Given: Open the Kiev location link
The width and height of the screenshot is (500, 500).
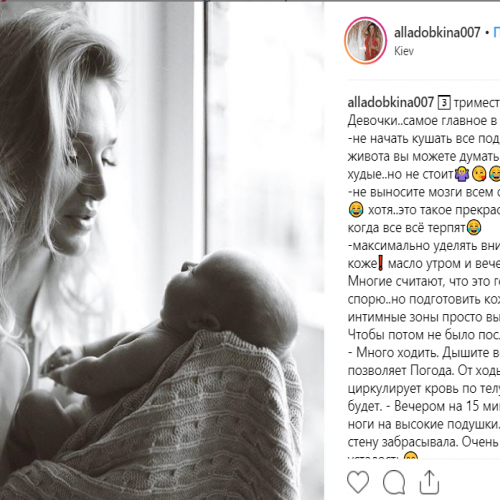Looking at the screenshot, I should click(404, 51).
